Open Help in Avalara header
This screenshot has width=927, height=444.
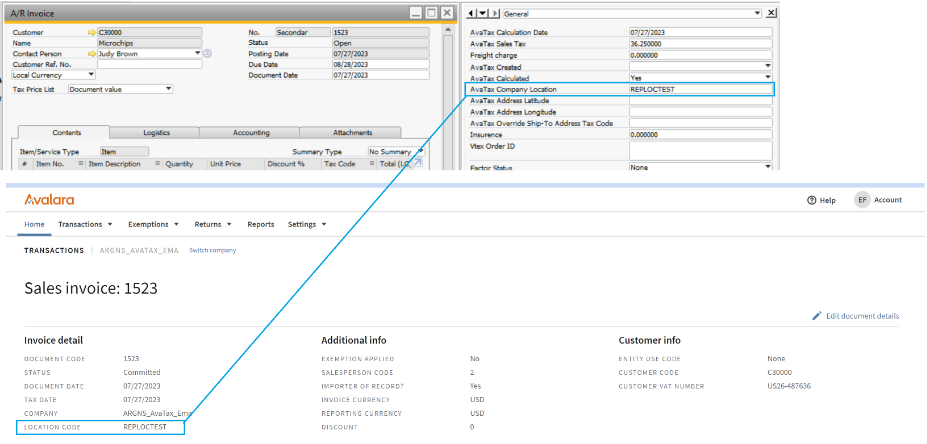[x=821, y=200]
